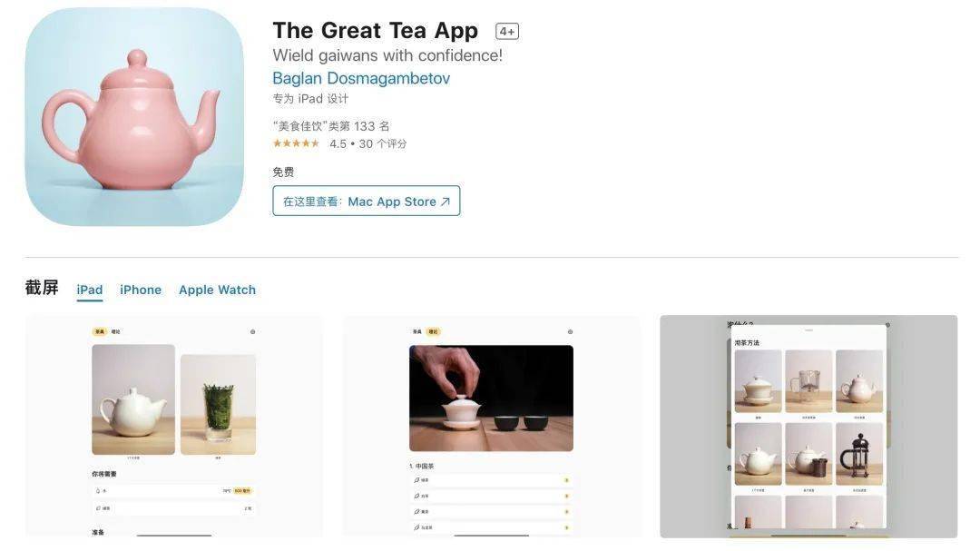Open the Mac App Store view button
Viewport: 980px width, 551px height.
(367, 201)
